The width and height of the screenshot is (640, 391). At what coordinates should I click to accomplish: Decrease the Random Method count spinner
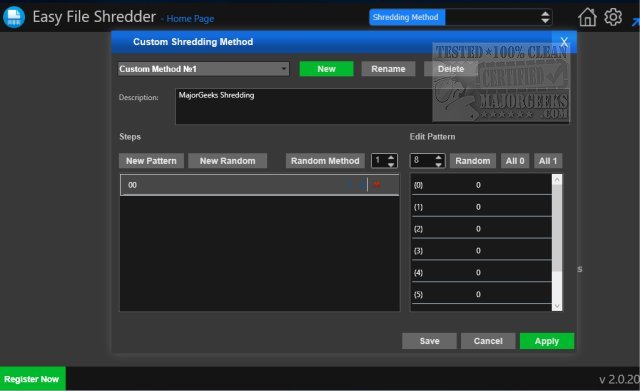click(391, 164)
